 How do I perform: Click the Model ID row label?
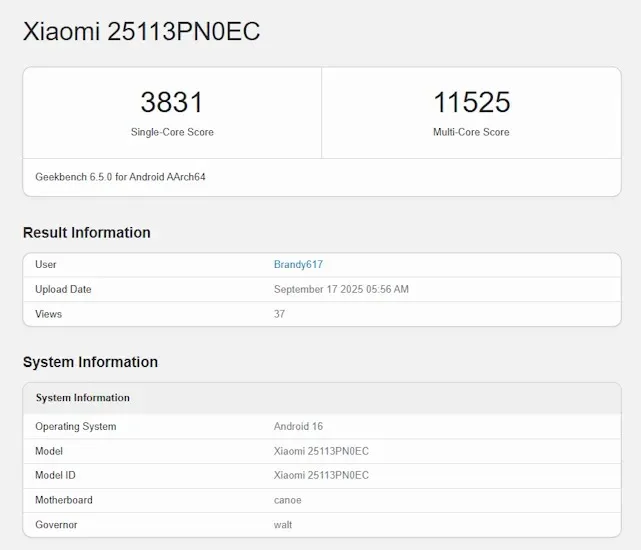(x=55, y=475)
